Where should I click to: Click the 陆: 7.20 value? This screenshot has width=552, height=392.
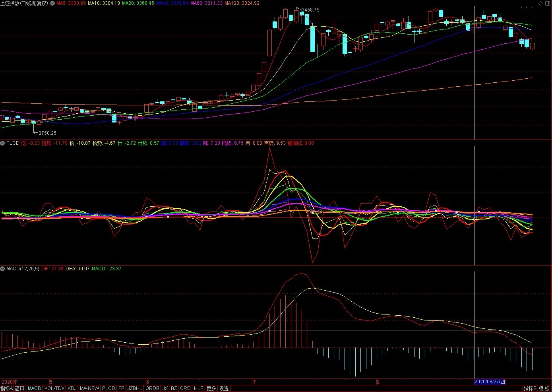coord(211,143)
